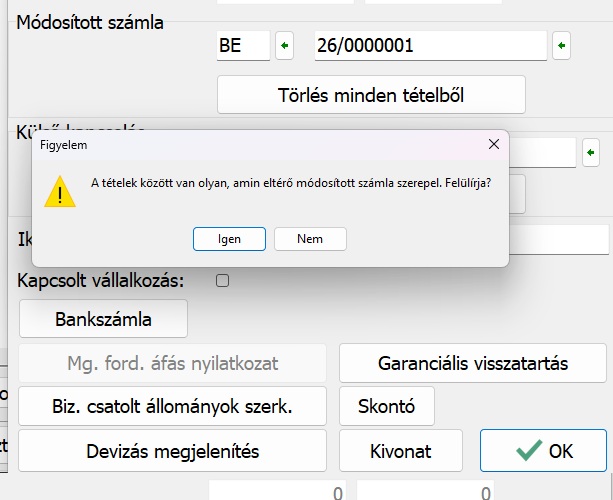Focus the BE invoice prefix field
Screen dimensions: 613x500
click(243, 46)
